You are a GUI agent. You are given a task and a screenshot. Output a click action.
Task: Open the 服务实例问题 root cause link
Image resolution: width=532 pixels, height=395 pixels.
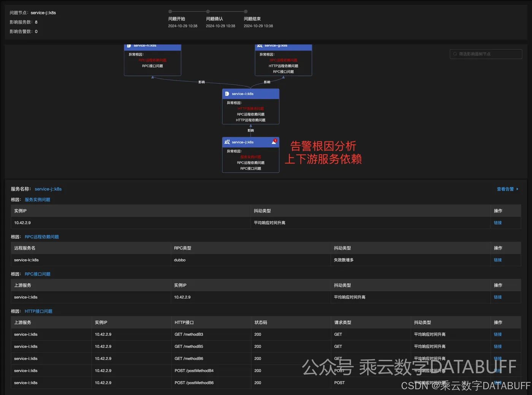click(x=38, y=200)
